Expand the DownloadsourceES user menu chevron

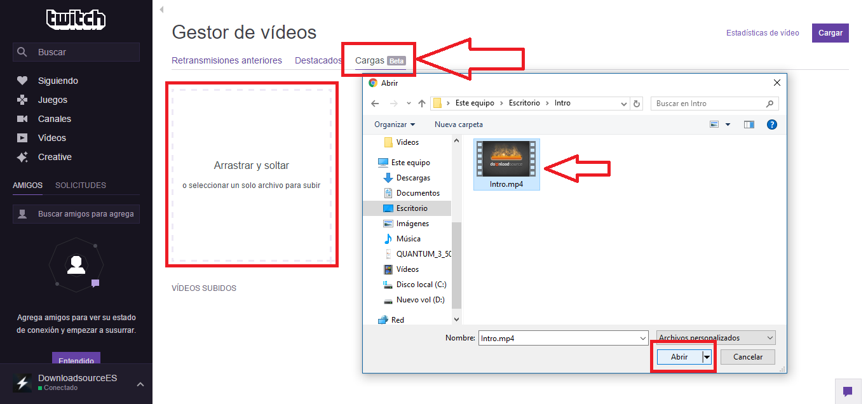coord(140,384)
